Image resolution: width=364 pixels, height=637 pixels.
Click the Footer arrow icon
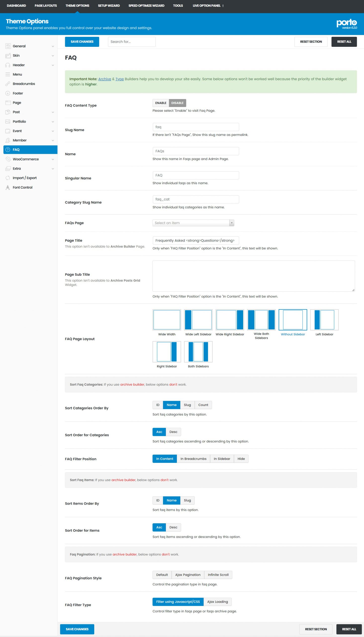pos(8,93)
